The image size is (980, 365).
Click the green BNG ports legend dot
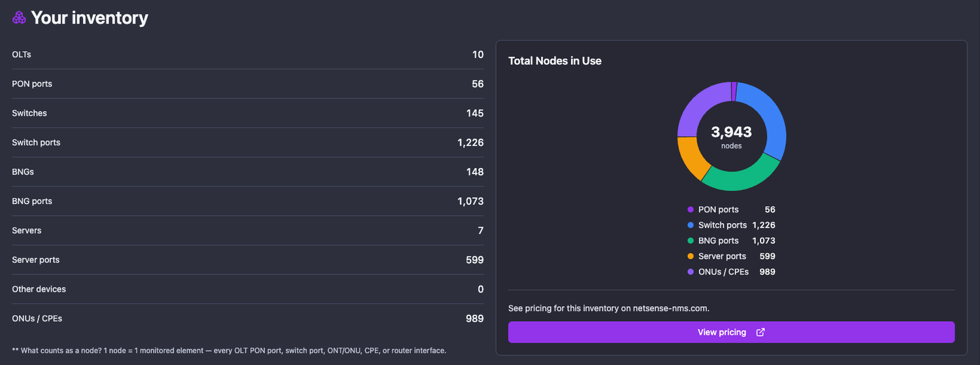point(690,241)
